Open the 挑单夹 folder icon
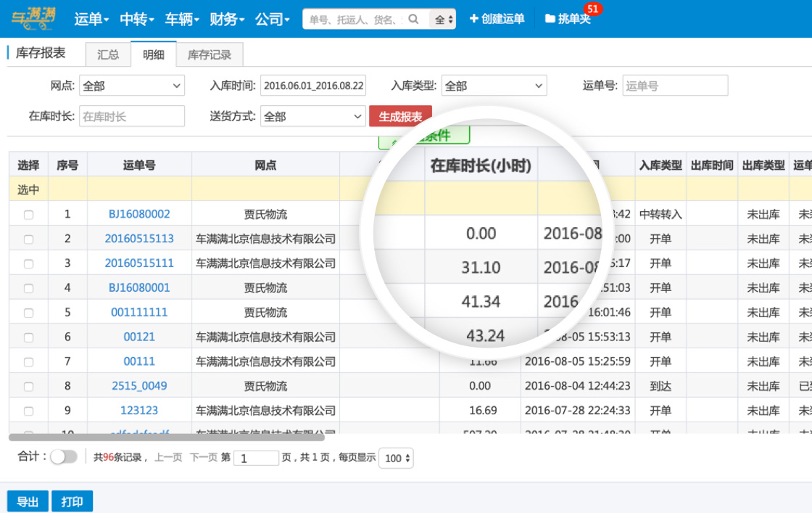812x513 pixels. pos(550,19)
